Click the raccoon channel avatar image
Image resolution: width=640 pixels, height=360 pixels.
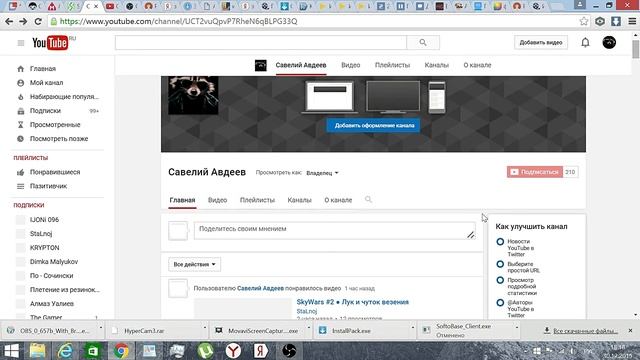193,95
